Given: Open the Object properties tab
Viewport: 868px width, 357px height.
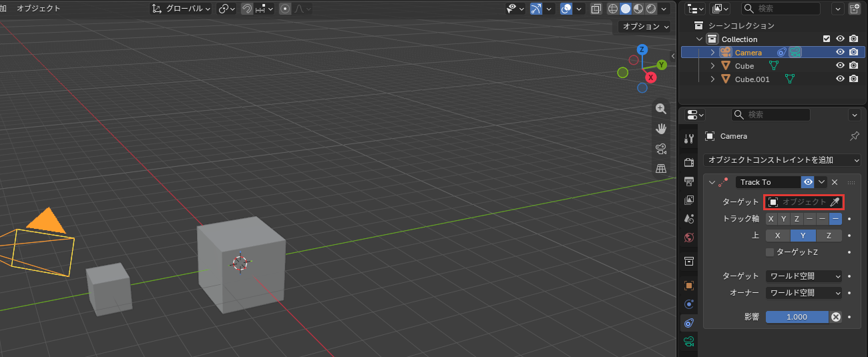Looking at the screenshot, I should pyautogui.click(x=689, y=285).
